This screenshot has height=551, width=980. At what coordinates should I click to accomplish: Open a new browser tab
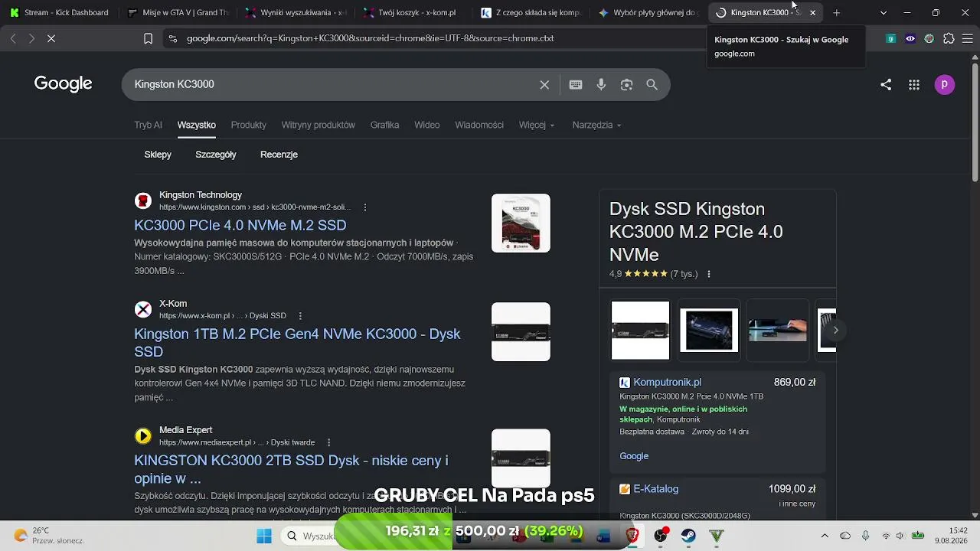(837, 13)
